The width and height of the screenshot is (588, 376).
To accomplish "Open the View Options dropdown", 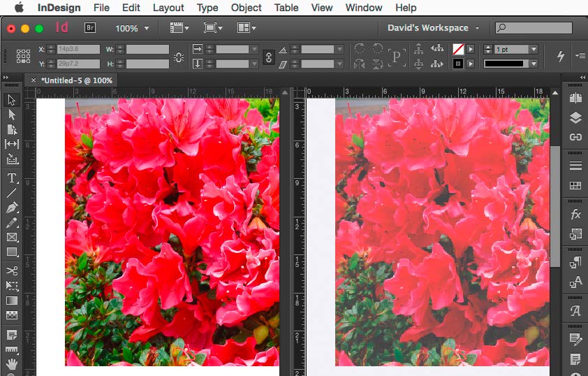I will [179, 28].
